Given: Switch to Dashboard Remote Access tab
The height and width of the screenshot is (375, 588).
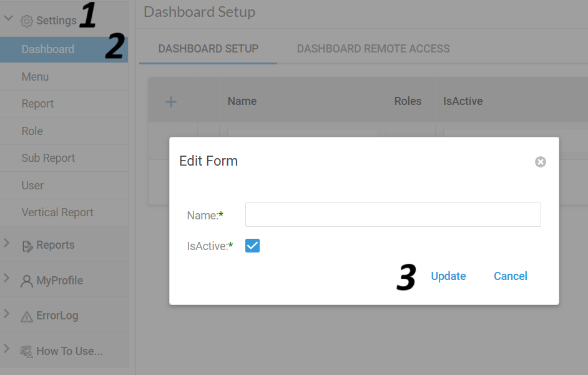Looking at the screenshot, I should pos(373,49).
